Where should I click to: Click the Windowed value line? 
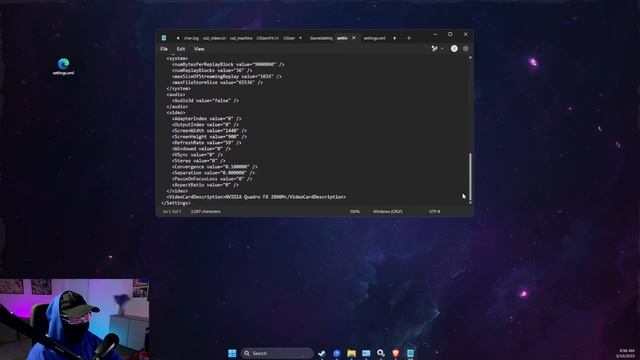(x=201, y=149)
